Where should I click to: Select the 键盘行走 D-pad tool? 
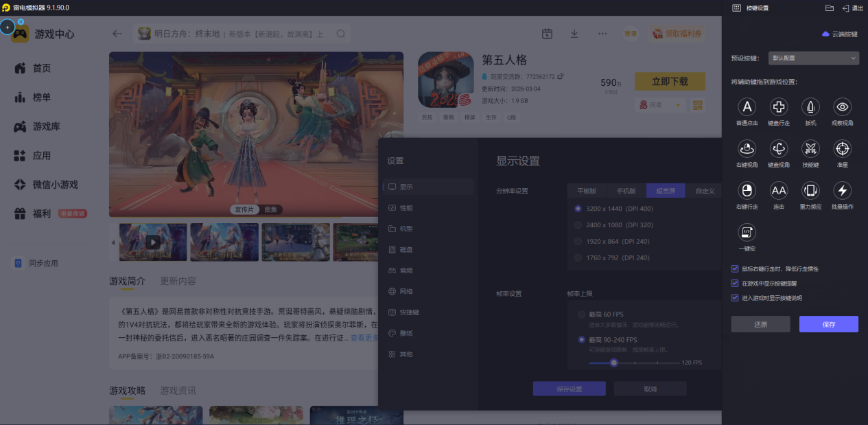(779, 106)
